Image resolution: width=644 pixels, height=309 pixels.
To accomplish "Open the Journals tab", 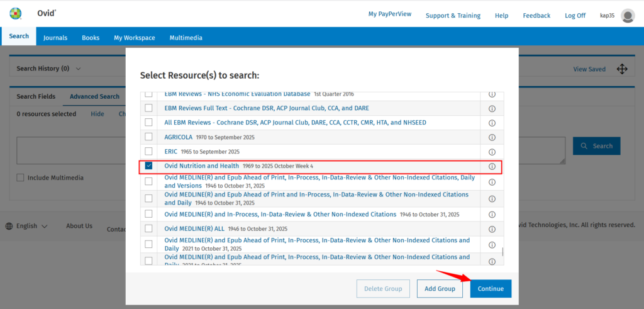I will tap(55, 38).
